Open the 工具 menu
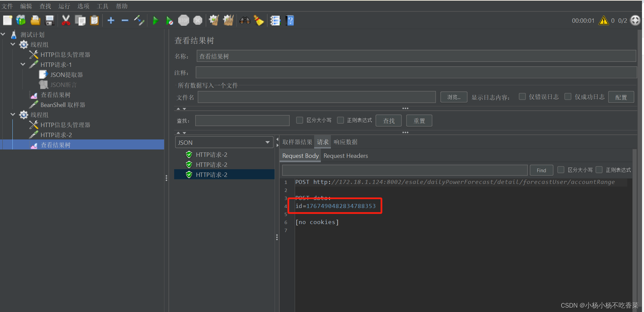This screenshot has width=644, height=312. [102, 6]
